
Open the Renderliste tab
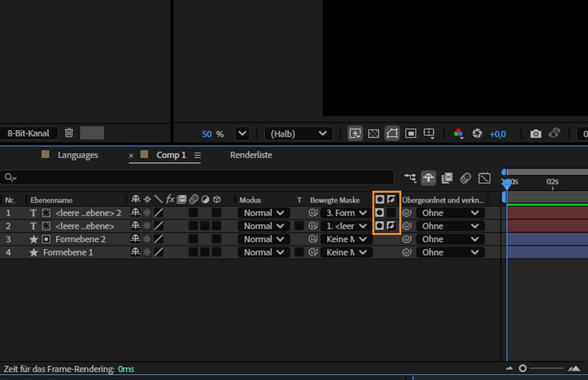251,155
